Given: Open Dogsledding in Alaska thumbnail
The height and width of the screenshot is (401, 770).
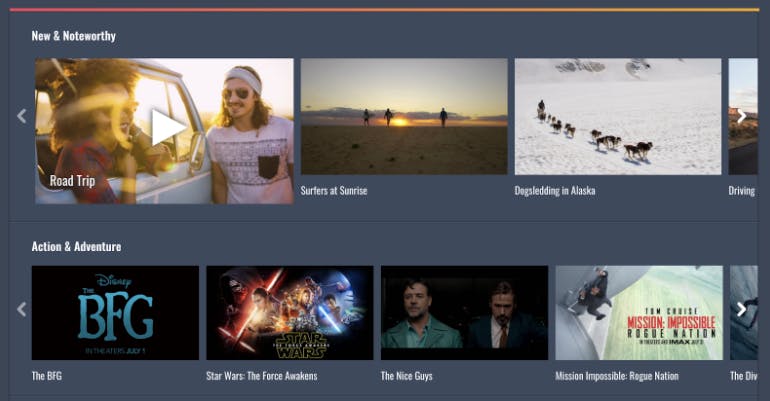Looking at the screenshot, I should 618,116.
